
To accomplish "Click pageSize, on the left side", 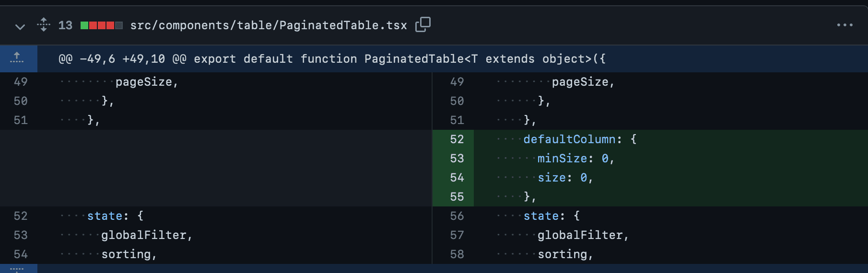I will point(147,82).
